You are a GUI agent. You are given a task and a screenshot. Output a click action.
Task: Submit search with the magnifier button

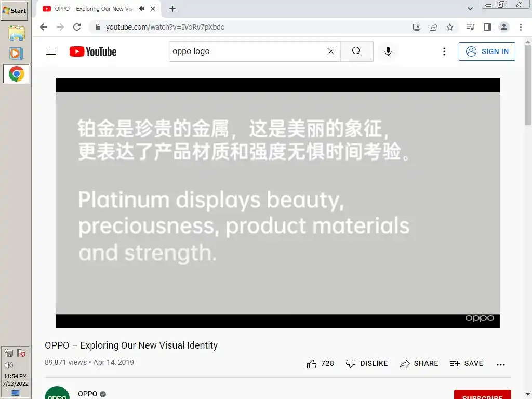(x=356, y=51)
